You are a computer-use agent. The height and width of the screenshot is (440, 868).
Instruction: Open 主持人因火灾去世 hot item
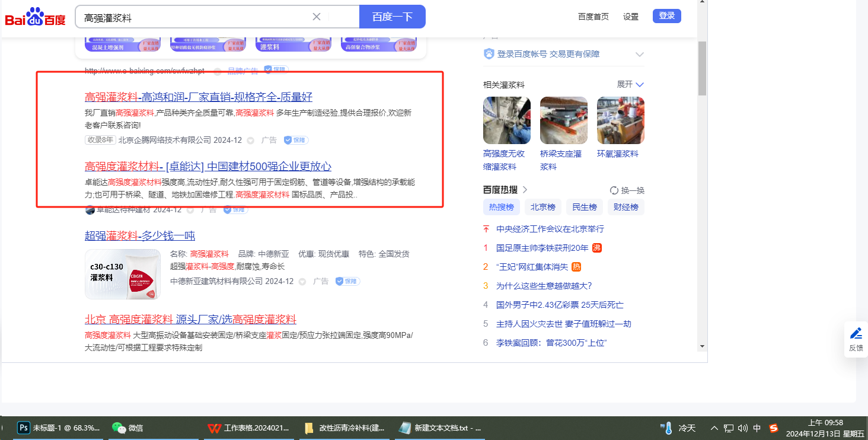point(564,324)
